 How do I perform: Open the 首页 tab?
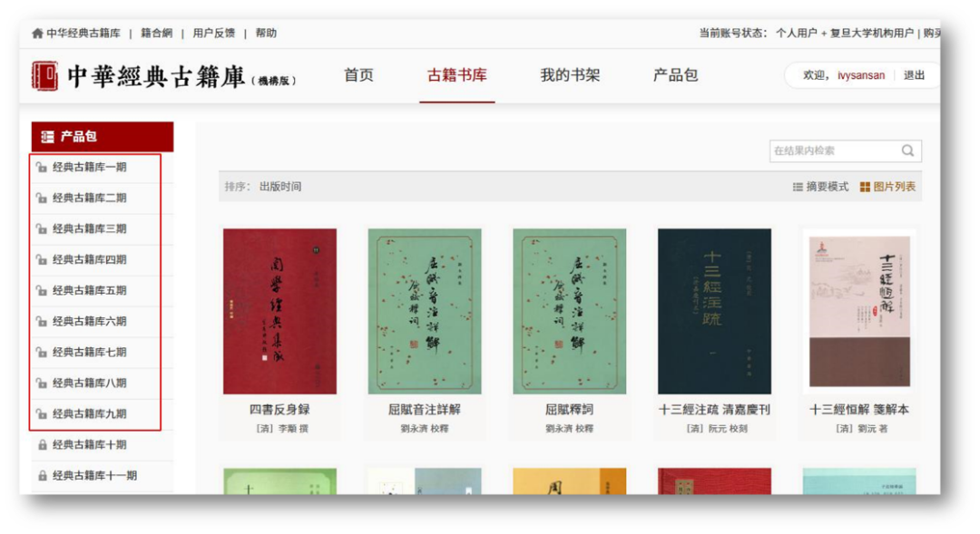358,75
